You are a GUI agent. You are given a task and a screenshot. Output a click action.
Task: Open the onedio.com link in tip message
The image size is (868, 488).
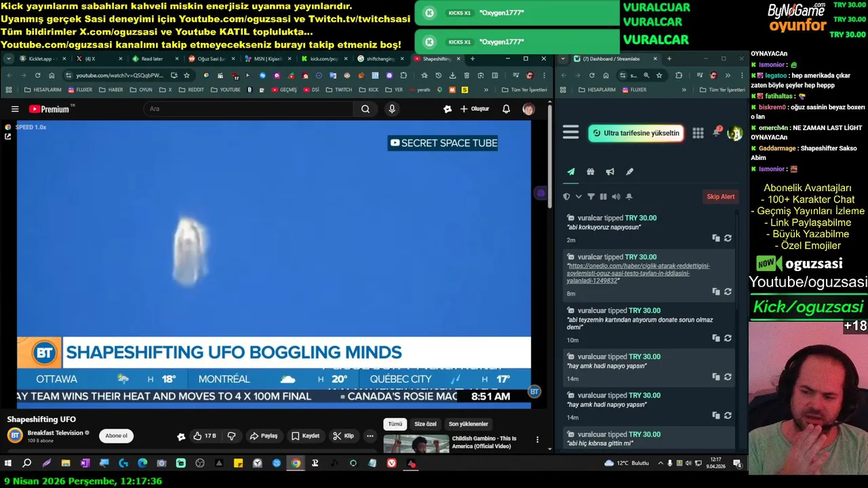(x=639, y=273)
